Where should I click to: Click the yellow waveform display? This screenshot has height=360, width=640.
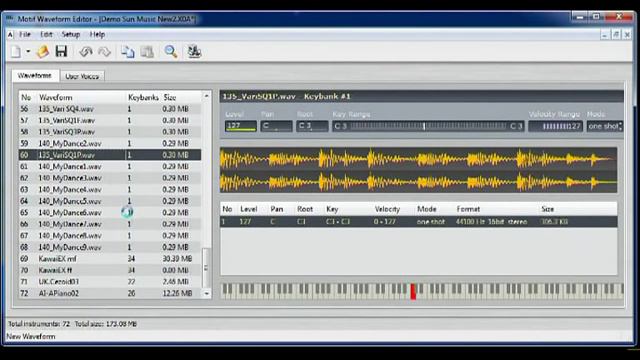click(418, 170)
